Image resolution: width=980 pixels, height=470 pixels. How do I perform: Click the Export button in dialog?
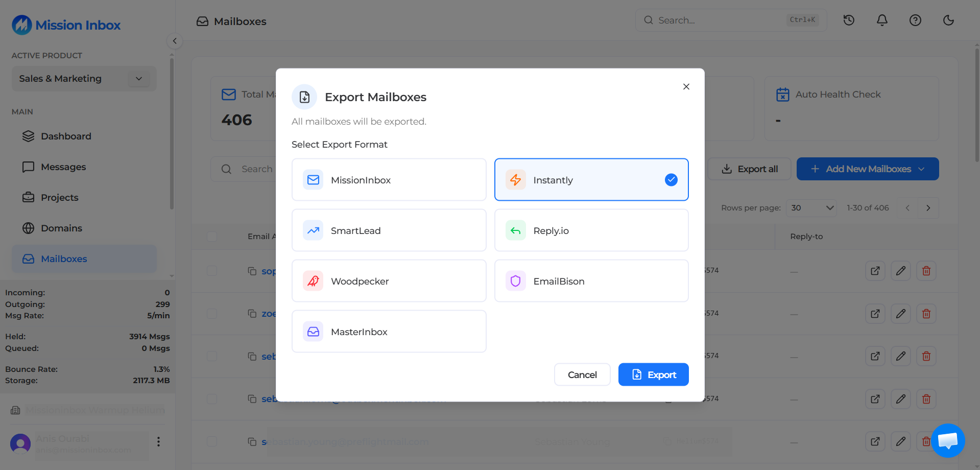tap(653, 374)
